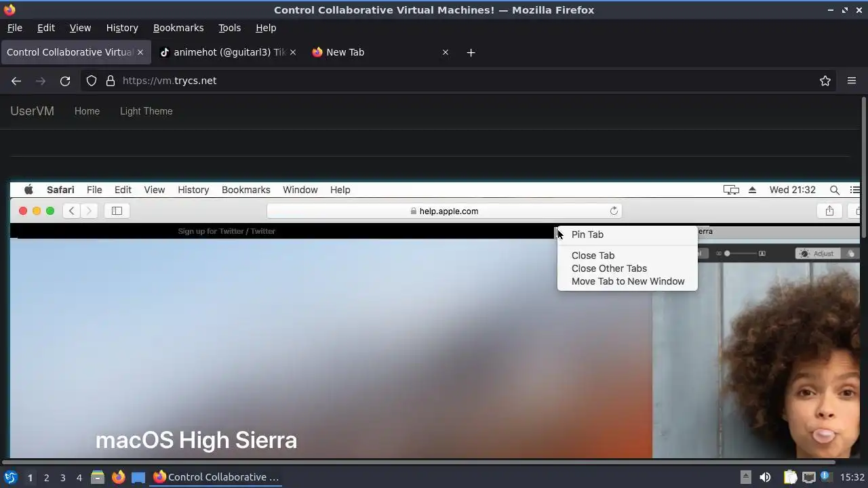Screen dimensions: 868x488
Task: Click the blue show desktop icon in taskbar
Action: click(x=138, y=477)
